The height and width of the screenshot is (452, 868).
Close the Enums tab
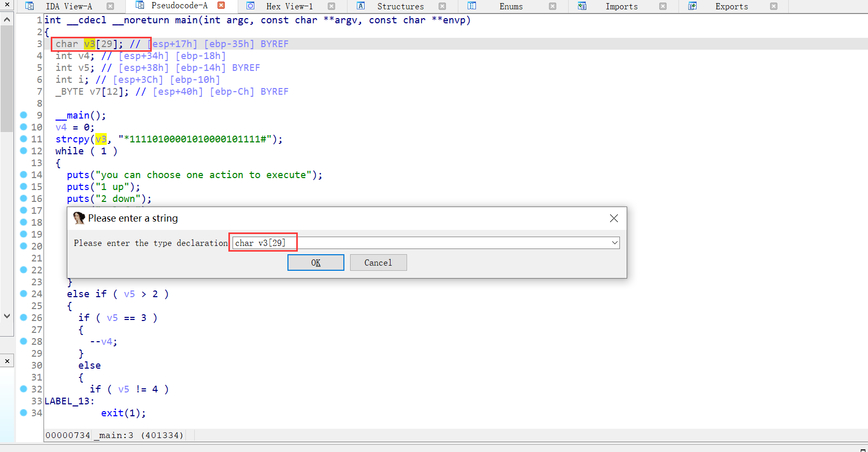[553, 7]
